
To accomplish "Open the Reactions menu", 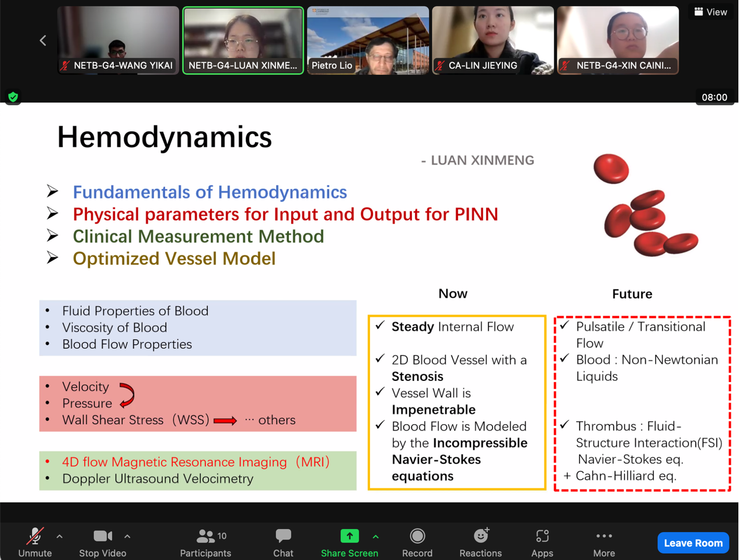I will click(480, 542).
